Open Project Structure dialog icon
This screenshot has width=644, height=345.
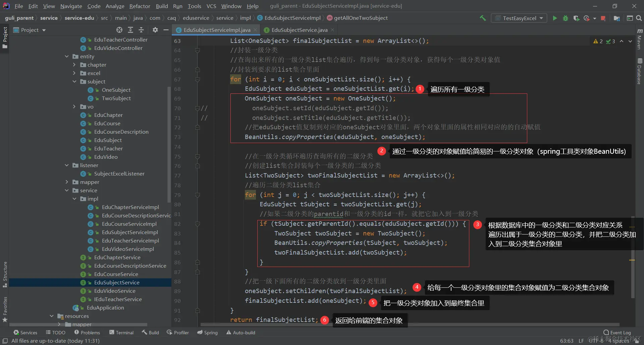click(x=616, y=18)
